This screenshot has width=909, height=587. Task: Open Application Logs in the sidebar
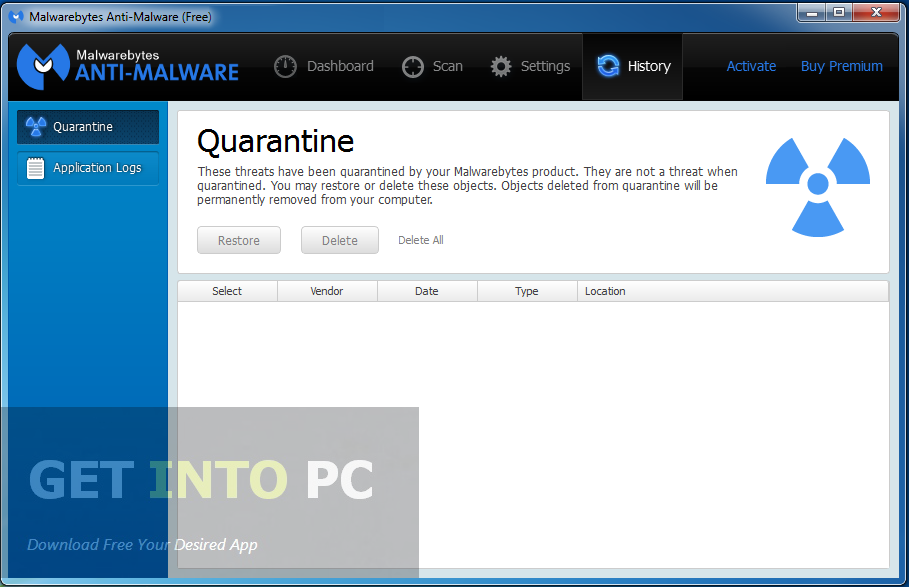point(88,168)
